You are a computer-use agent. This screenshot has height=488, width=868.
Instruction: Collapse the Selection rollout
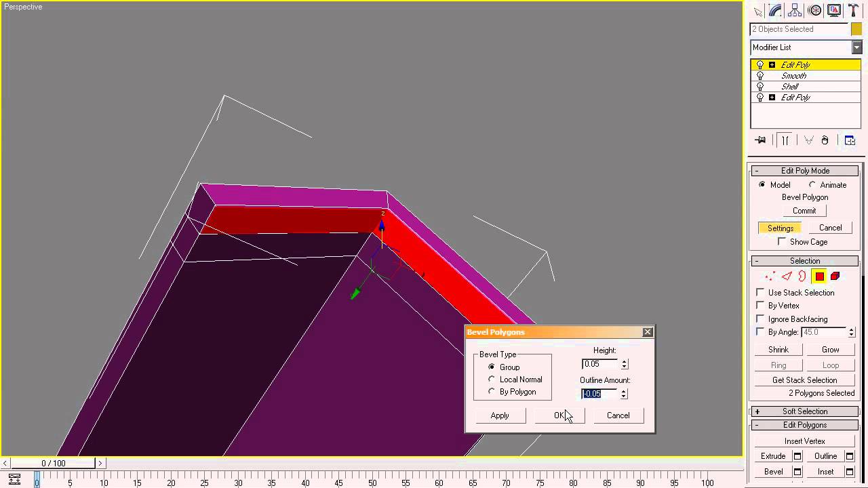click(805, 261)
